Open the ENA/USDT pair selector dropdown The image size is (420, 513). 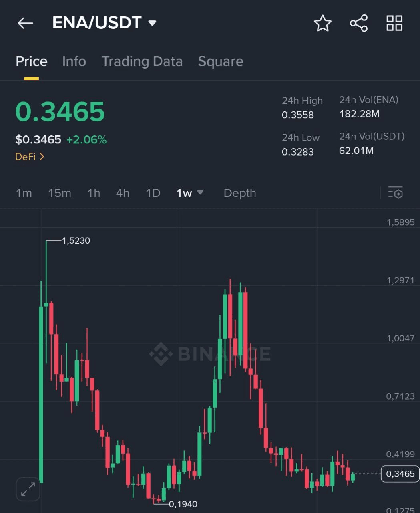coord(104,23)
